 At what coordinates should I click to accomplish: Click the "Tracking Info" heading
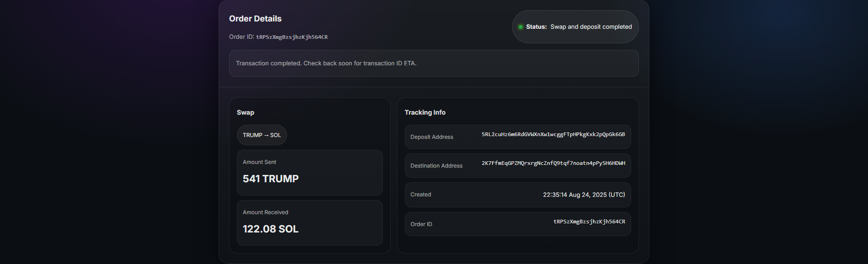pyautogui.click(x=425, y=112)
